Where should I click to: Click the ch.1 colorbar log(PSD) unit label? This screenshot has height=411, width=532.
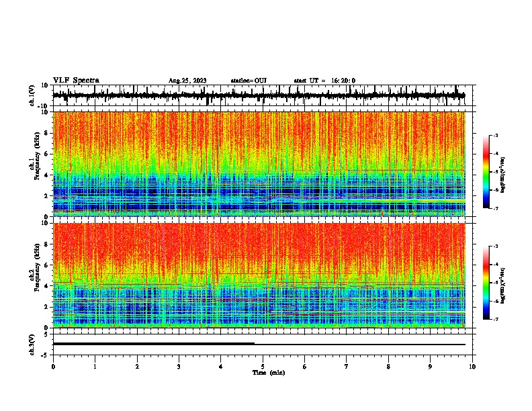click(502, 175)
